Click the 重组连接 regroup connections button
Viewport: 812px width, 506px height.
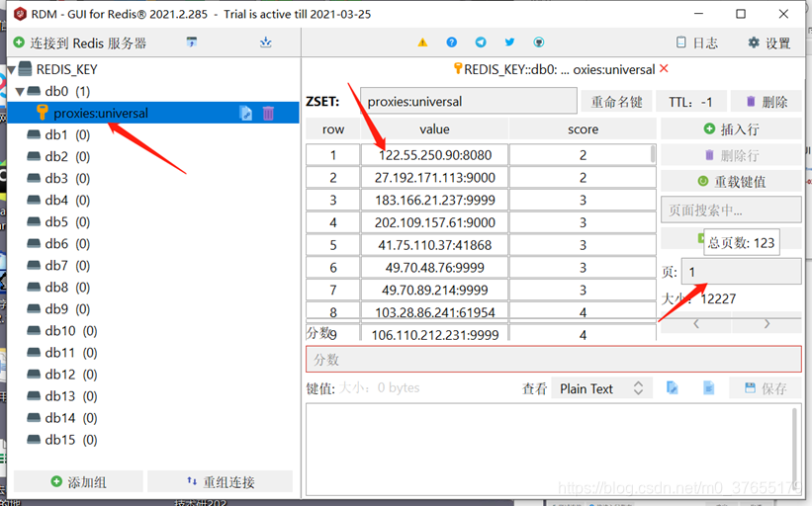tap(221, 481)
